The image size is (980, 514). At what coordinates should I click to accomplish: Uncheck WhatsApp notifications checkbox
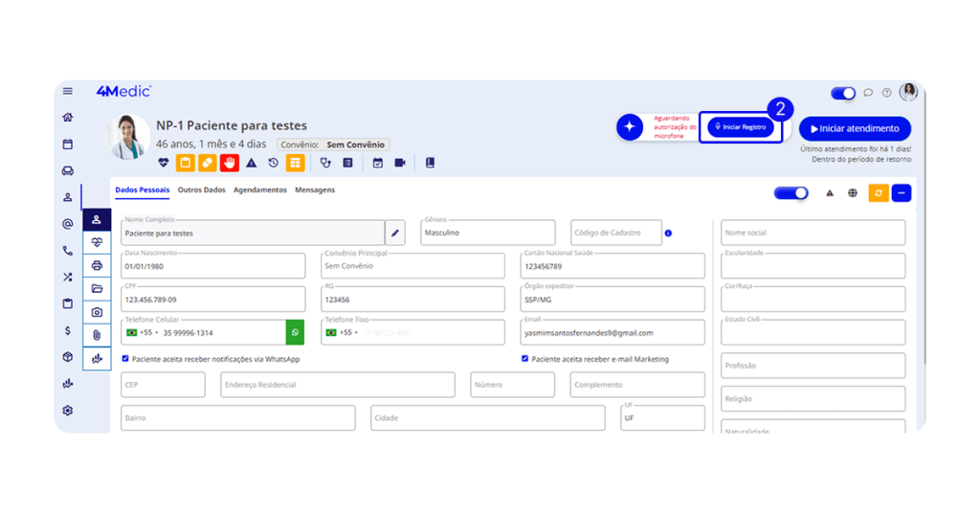126,359
